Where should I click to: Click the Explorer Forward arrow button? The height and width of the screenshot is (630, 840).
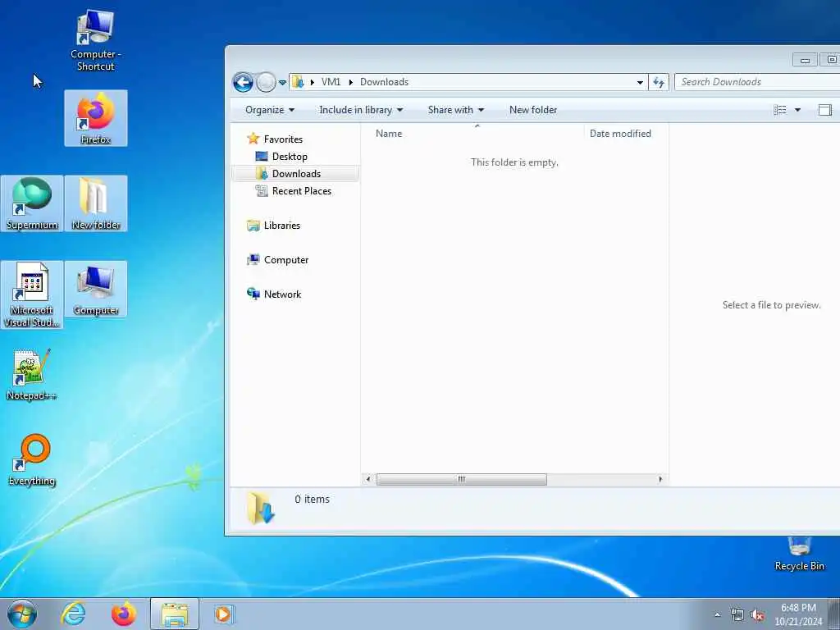(x=266, y=83)
